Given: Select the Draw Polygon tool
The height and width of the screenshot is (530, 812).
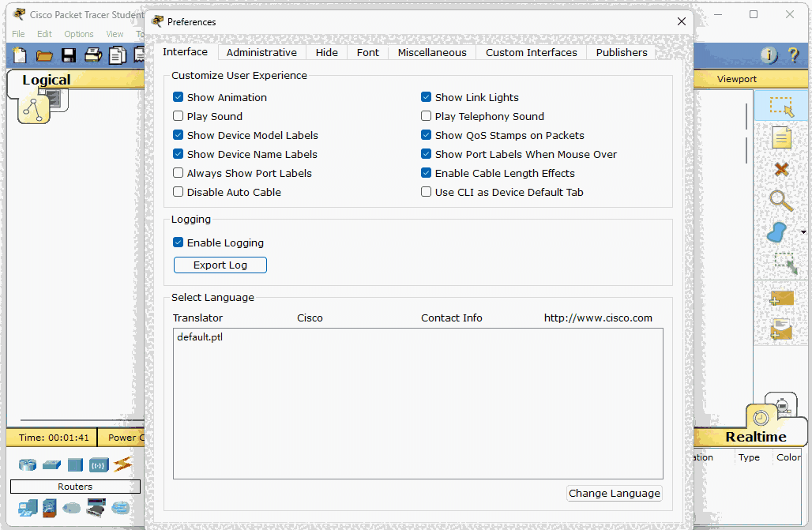Looking at the screenshot, I should tap(779, 232).
